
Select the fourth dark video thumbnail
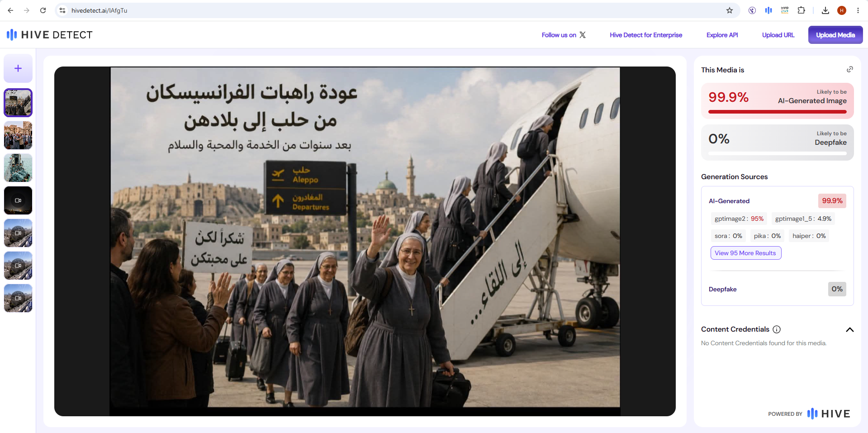click(18, 200)
